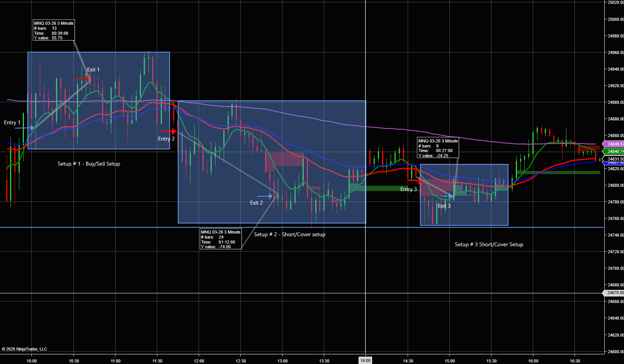Click the blue arrow marker above Exit 2

(265, 196)
